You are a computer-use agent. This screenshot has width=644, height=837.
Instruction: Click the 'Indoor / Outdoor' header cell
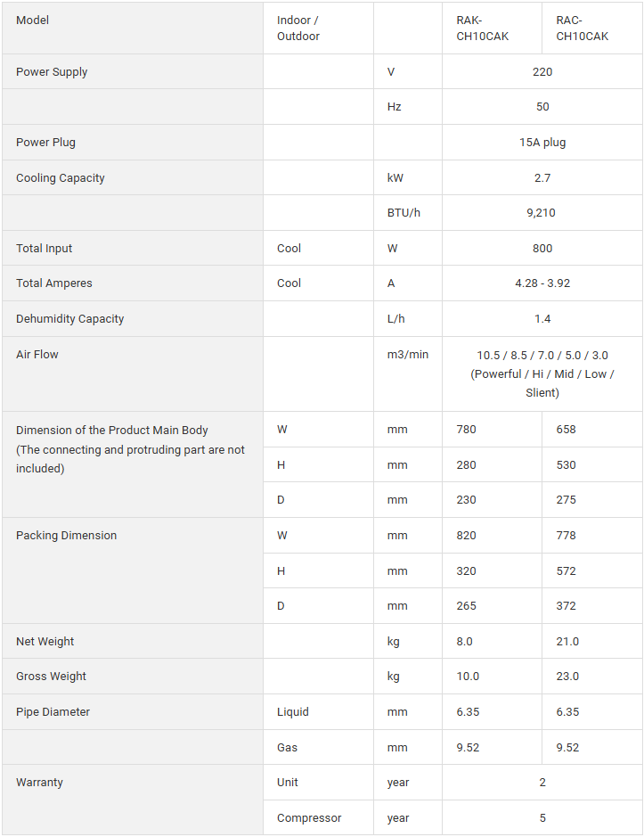[x=298, y=29]
